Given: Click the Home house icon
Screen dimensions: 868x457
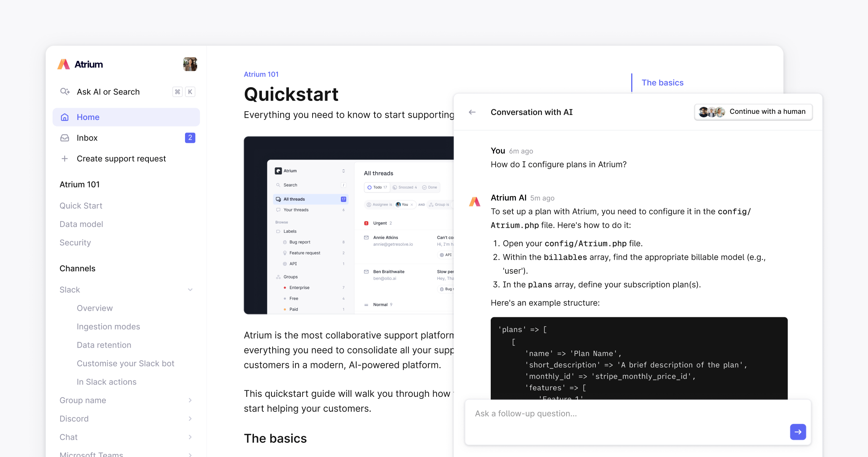Looking at the screenshot, I should click(x=65, y=117).
